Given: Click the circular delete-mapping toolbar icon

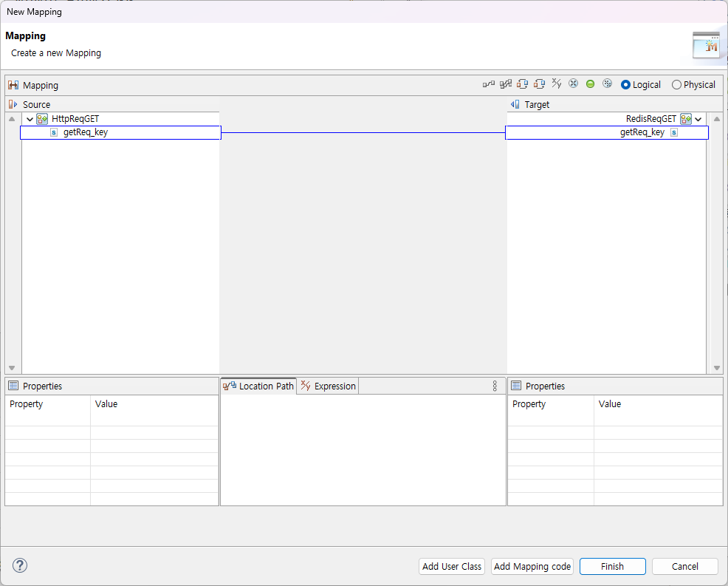Looking at the screenshot, I should pos(573,84).
